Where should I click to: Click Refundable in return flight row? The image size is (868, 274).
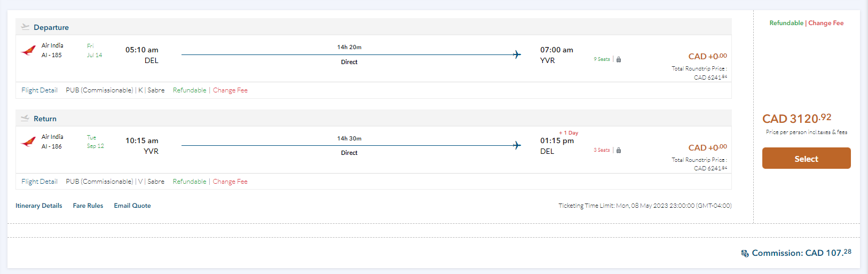click(x=190, y=182)
